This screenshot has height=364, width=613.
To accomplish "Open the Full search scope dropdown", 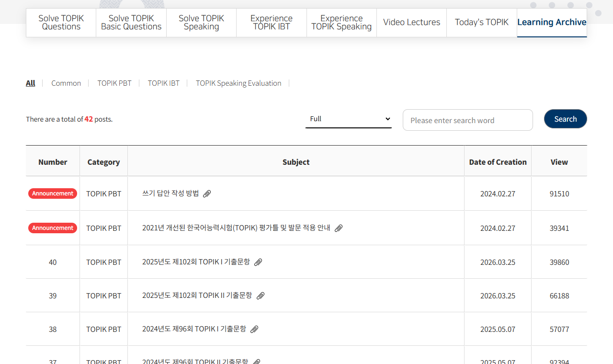I will coord(349,119).
